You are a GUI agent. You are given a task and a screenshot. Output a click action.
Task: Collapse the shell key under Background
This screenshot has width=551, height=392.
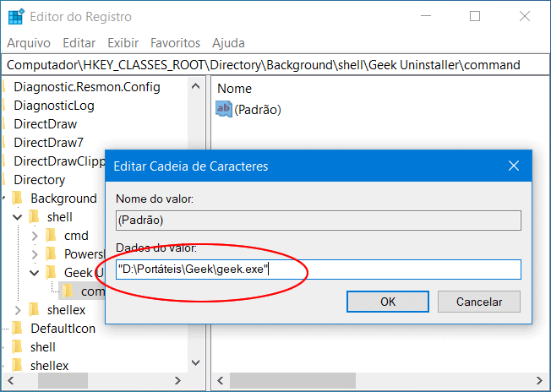pos(19,217)
